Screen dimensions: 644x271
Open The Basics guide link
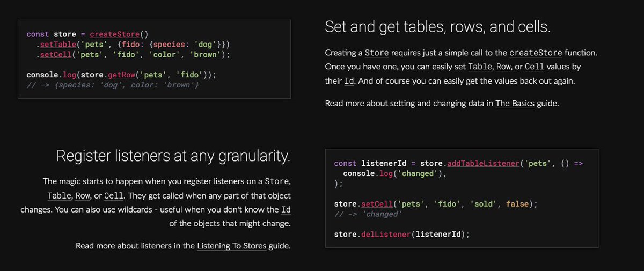coord(515,104)
